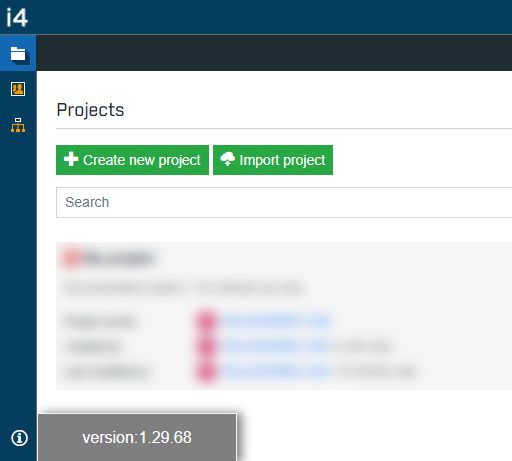The width and height of the screenshot is (512, 461).
Task: Open the bottom blurred blue link in card
Action: (275, 371)
